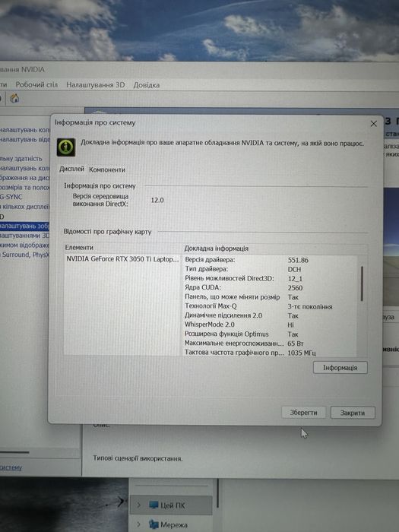The height and width of the screenshot is (532, 399).
Task: Click the Мережа network icon
Action: tap(154, 524)
